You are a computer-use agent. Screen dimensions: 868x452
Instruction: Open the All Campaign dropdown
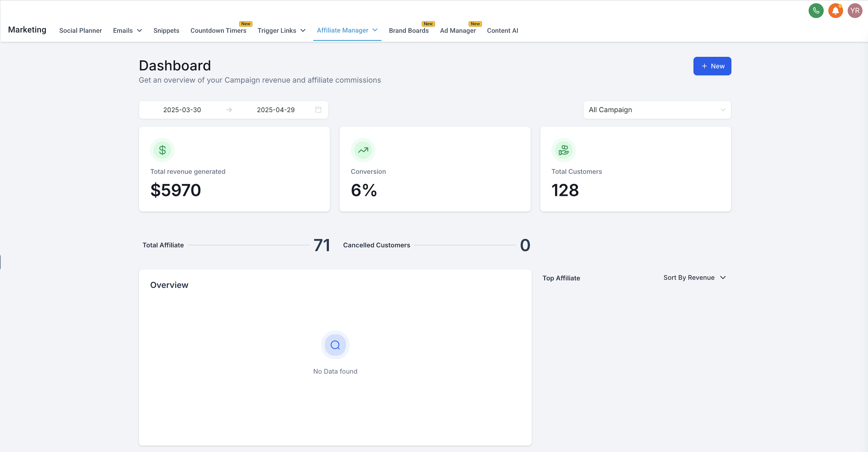[657, 110]
